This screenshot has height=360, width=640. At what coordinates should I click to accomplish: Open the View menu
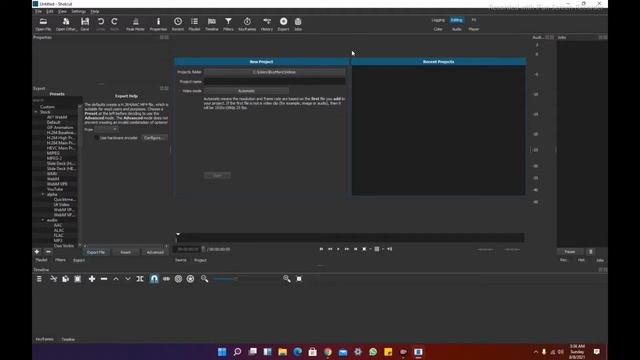62,11
